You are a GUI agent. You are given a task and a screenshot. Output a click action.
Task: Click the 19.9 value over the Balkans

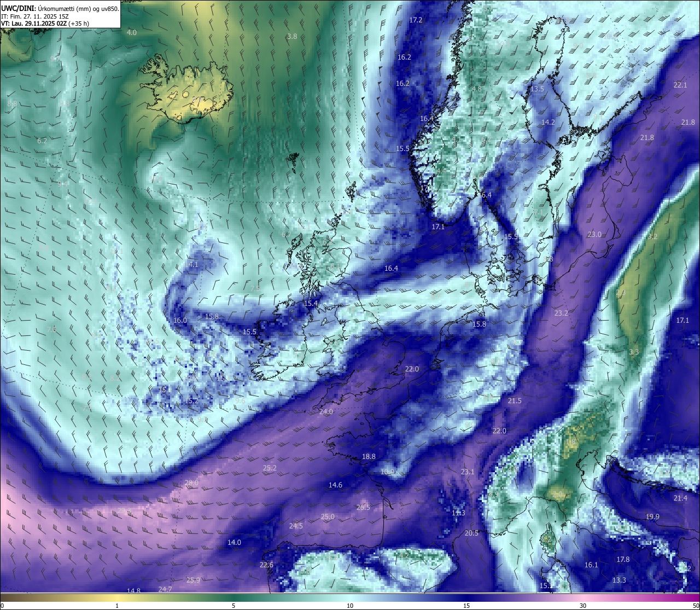click(652, 517)
